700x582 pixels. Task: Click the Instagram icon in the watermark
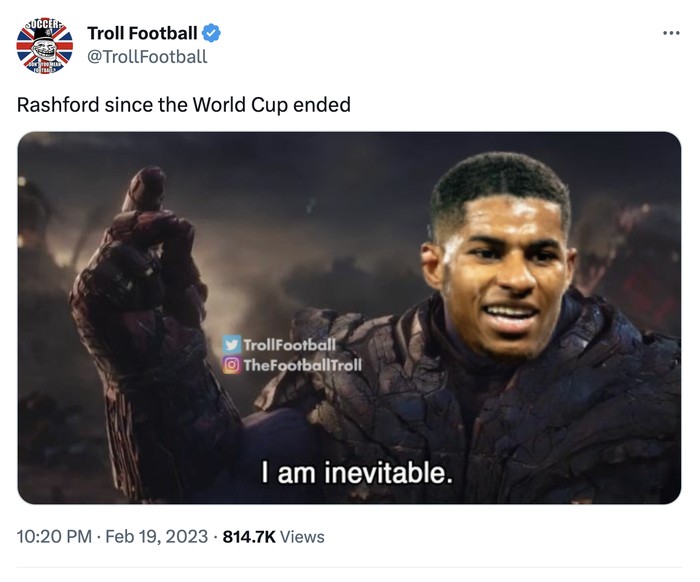(x=232, y=365)
